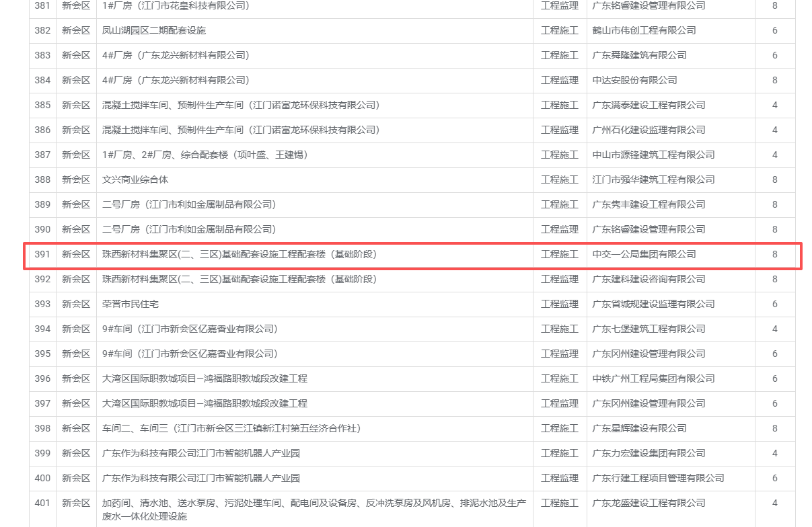Click company 广东七堡建筑工程有限公司
Viewport: 812px width, 527px height.
649,329
